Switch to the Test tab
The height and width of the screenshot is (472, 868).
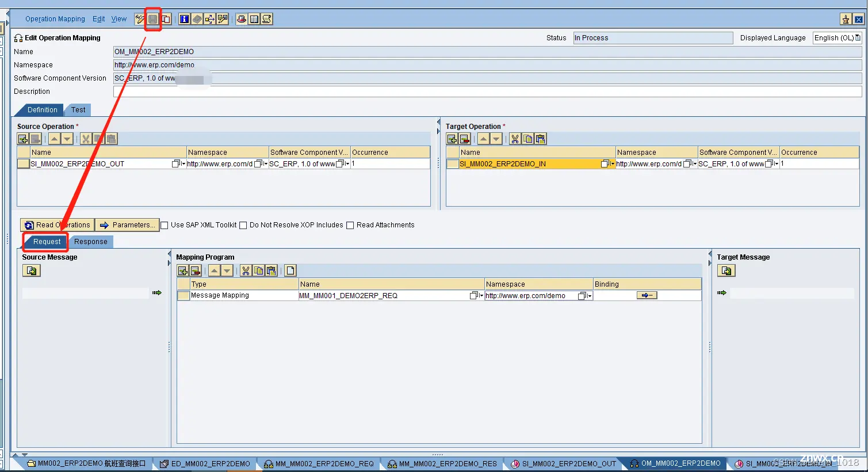(x=78, y=110)
